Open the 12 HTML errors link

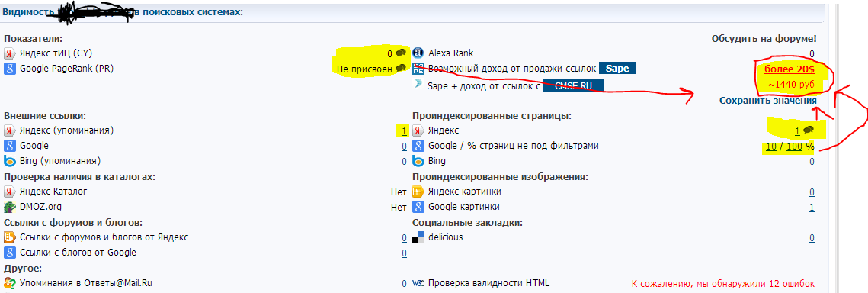pos(723,284)
